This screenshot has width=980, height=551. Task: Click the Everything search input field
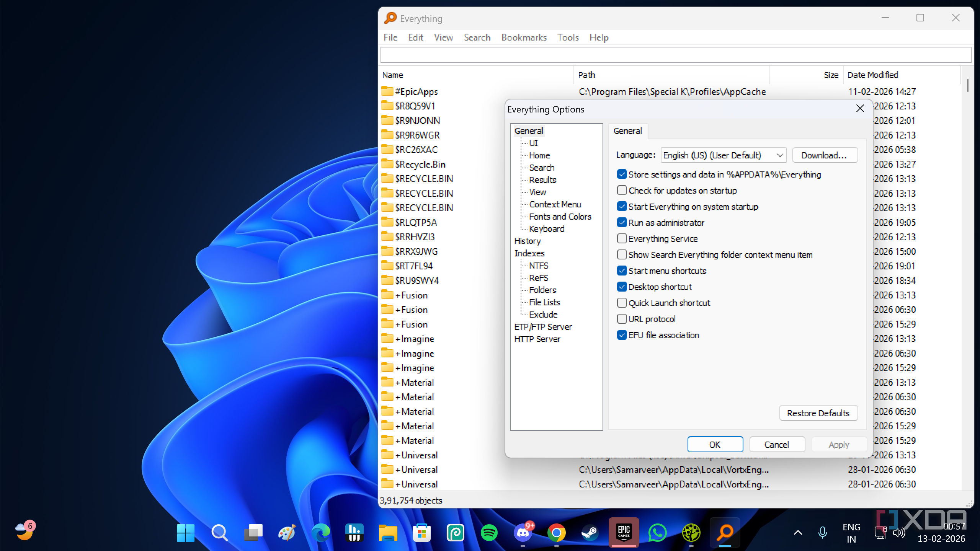676,55
